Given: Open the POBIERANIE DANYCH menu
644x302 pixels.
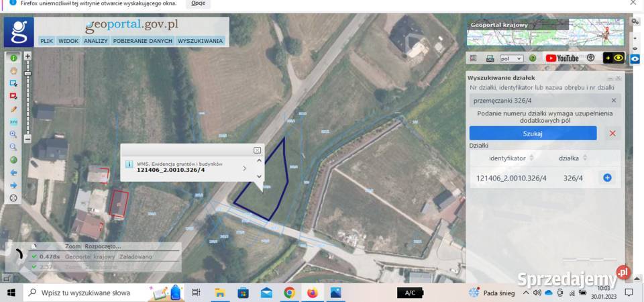Looking at the screenshot, I should pos(142,41).
